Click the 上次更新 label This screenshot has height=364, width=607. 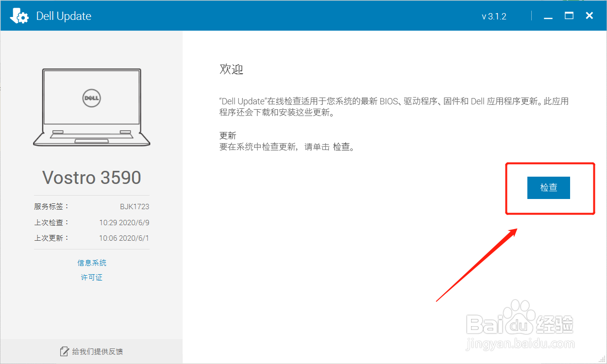coord(51,238)
